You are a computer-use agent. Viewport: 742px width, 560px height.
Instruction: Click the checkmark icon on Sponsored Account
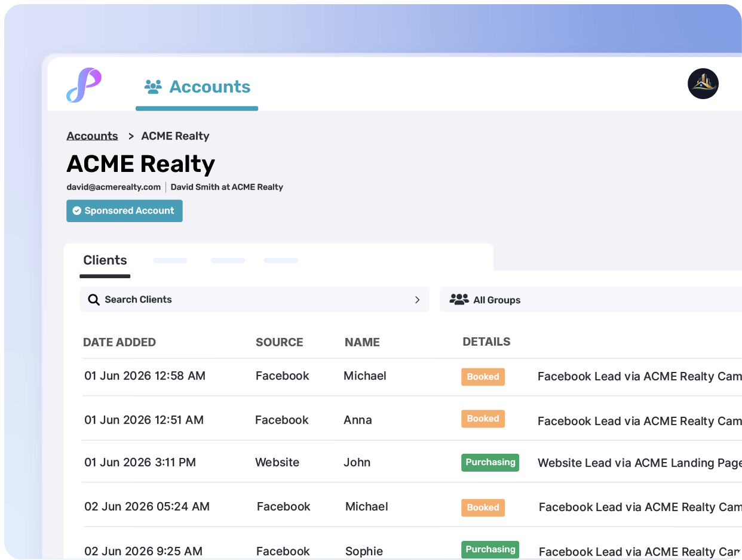click(x=77, y=211)
